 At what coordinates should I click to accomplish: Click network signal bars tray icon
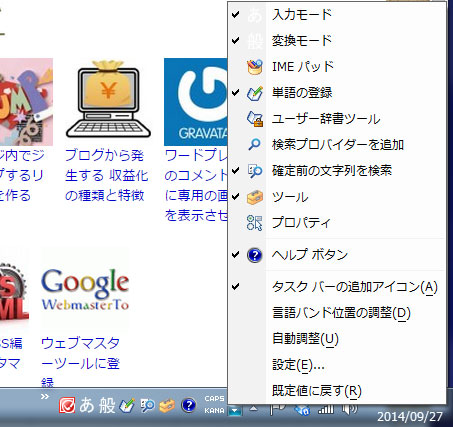tap(325, 409)
